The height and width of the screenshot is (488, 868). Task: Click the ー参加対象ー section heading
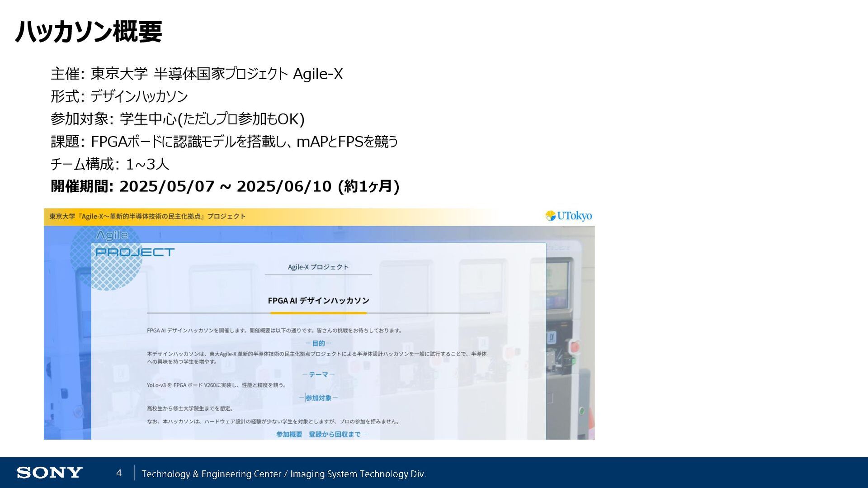coord(318,398)
